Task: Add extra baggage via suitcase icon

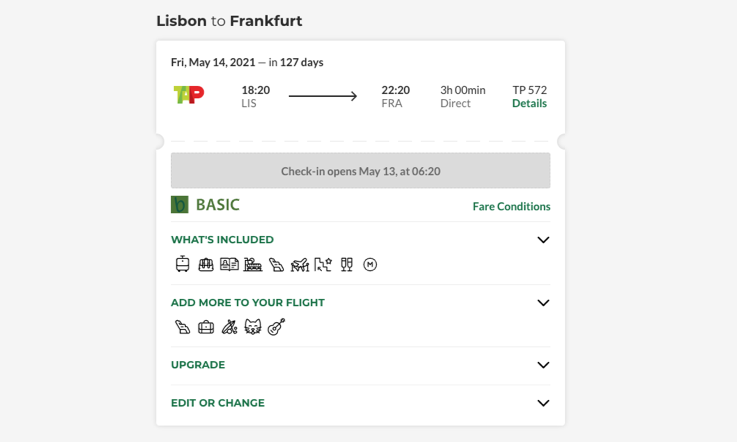Action: (x=206, y=327)
